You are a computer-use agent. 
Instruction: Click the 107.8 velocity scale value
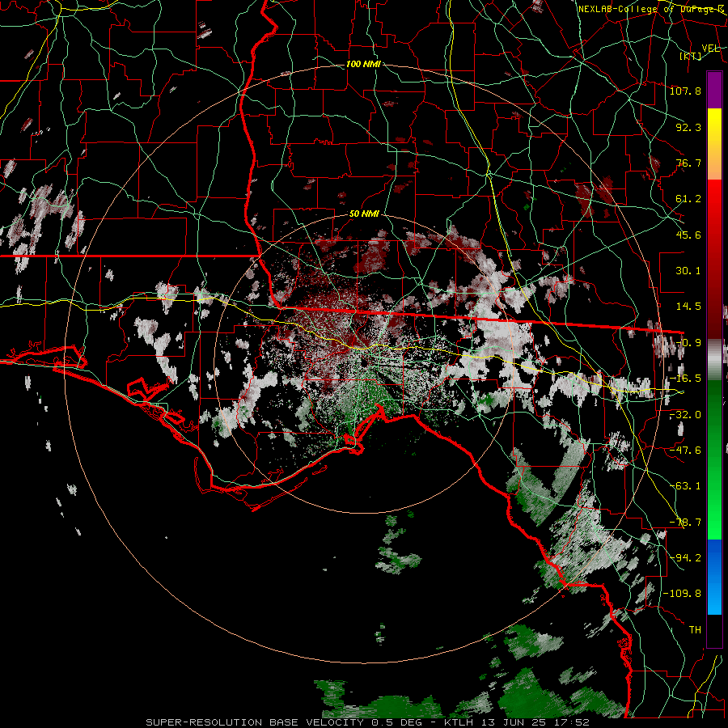[x=685, y=91]
